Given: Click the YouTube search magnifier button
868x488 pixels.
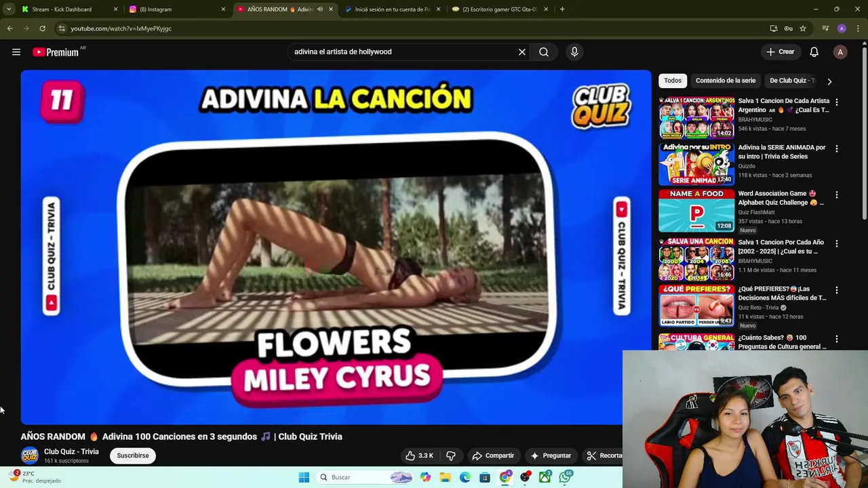Looking at the screenshot, I should tap(544, 52).
